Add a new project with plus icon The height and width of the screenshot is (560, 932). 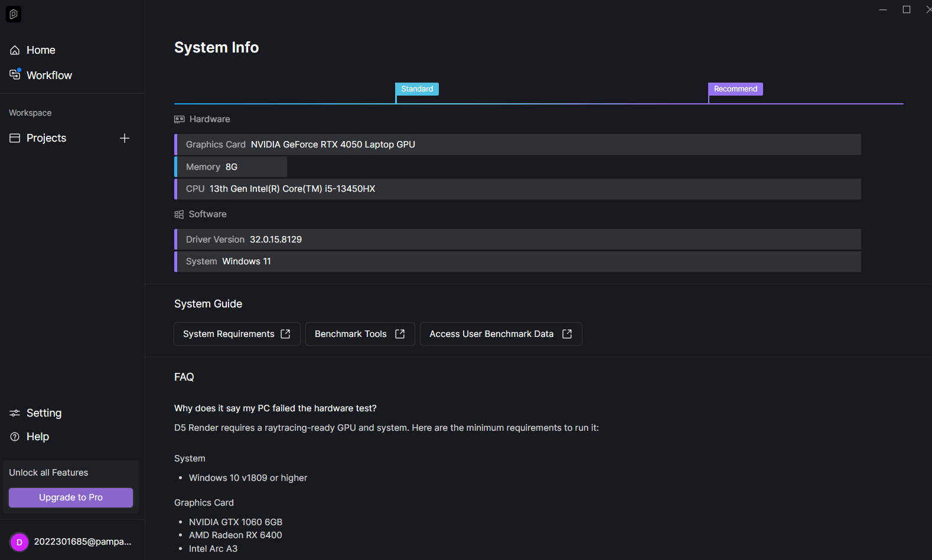(125, 138)
